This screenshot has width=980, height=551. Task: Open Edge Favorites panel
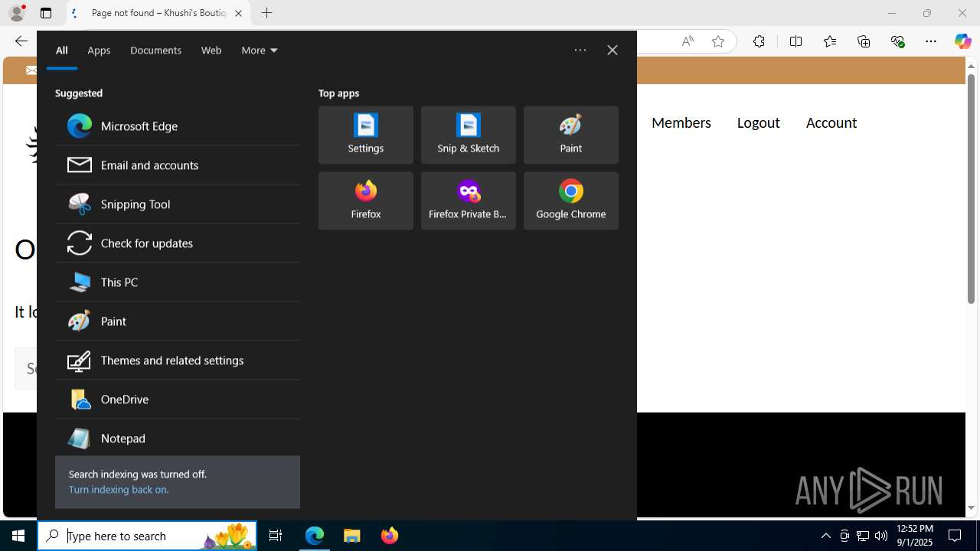[829, 41]
